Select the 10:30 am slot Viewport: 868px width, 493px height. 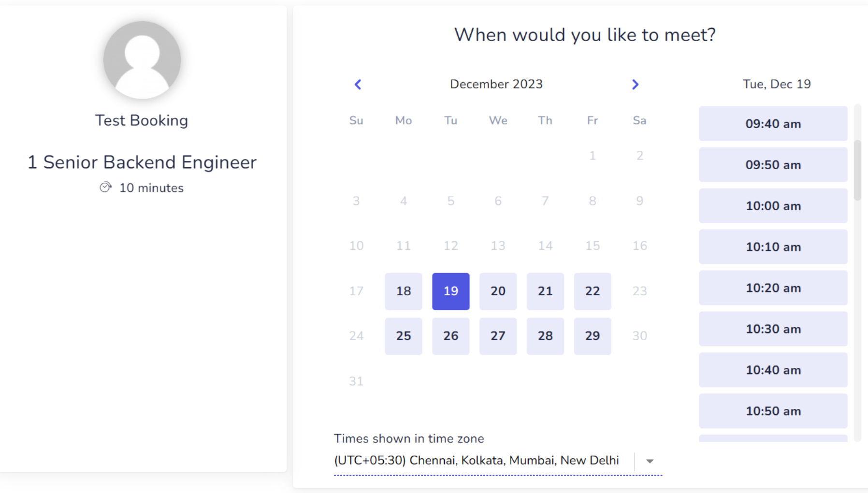(773, 329)
